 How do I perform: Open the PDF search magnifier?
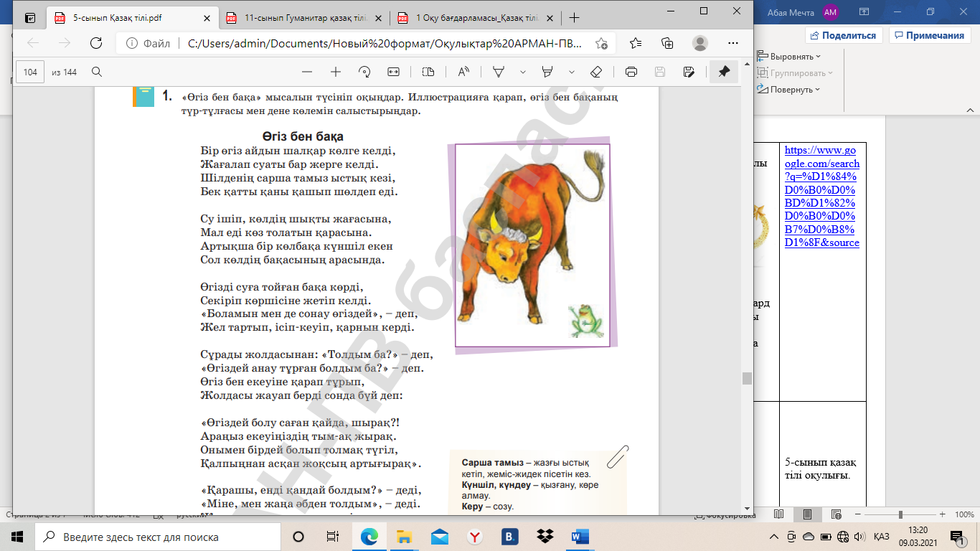pos(97,72)
